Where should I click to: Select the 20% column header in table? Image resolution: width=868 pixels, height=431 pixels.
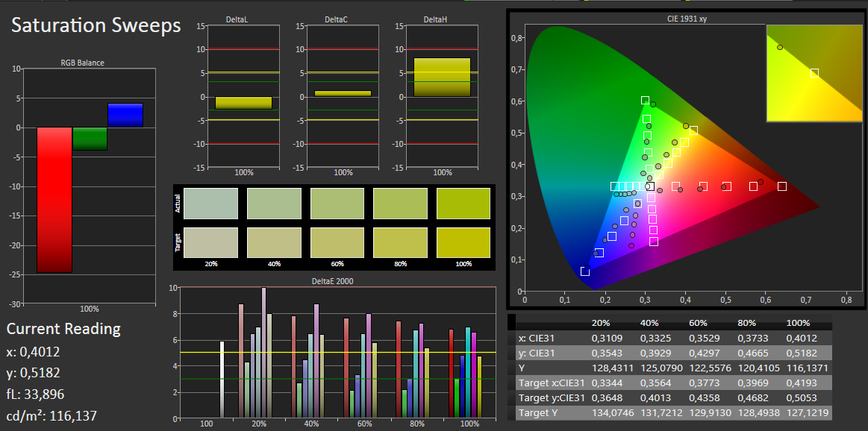[601, 323]
